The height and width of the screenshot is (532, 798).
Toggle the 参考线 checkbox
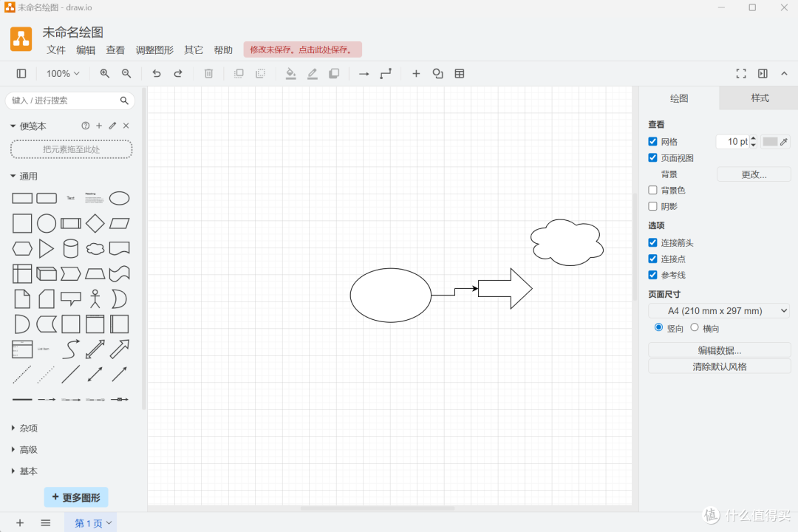click(x=653, y=275)
